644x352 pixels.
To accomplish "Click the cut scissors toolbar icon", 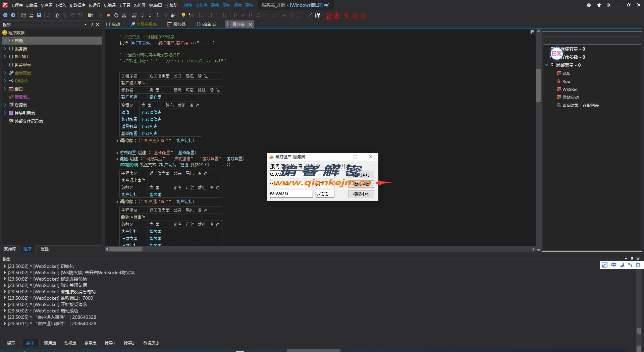I will pos(49,15).
